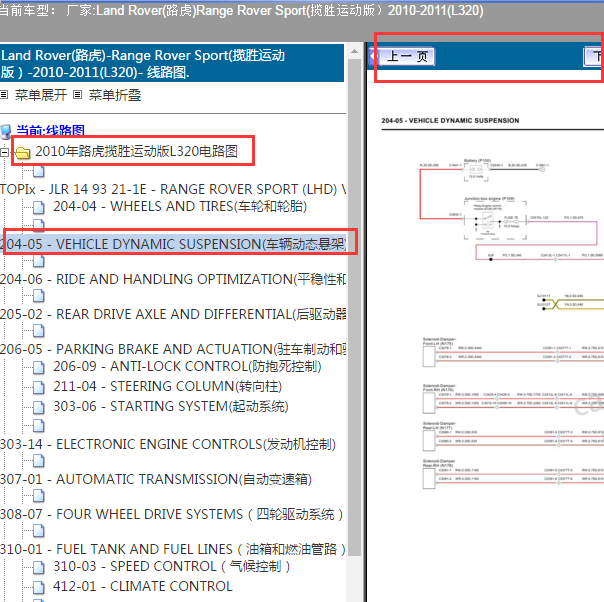Click page icon beside 211-04 STEERING COLUMN
The height and width of the screenshot is (602, 604).
click(39, 387)
